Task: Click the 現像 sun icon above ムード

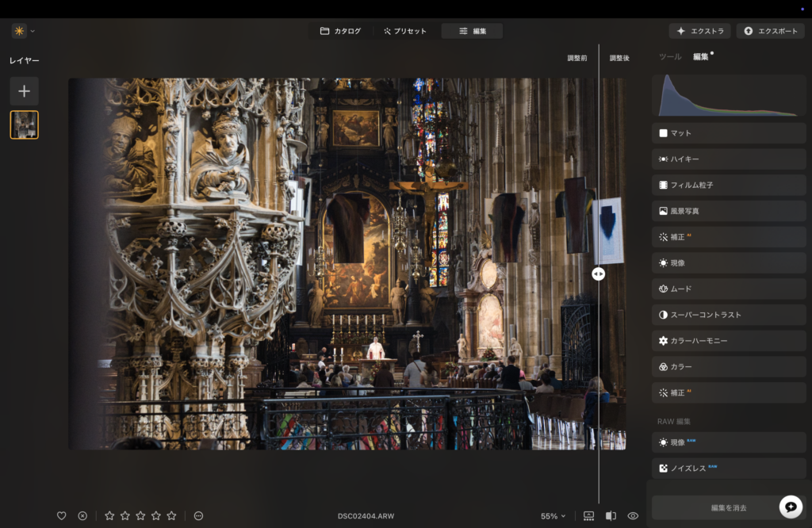Action: (x=663, y=263)
